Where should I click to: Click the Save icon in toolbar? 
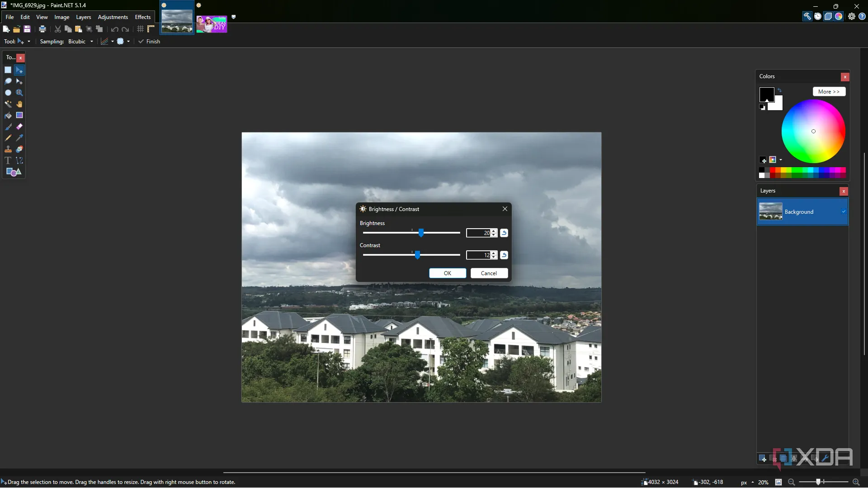(x=27, y=29)
